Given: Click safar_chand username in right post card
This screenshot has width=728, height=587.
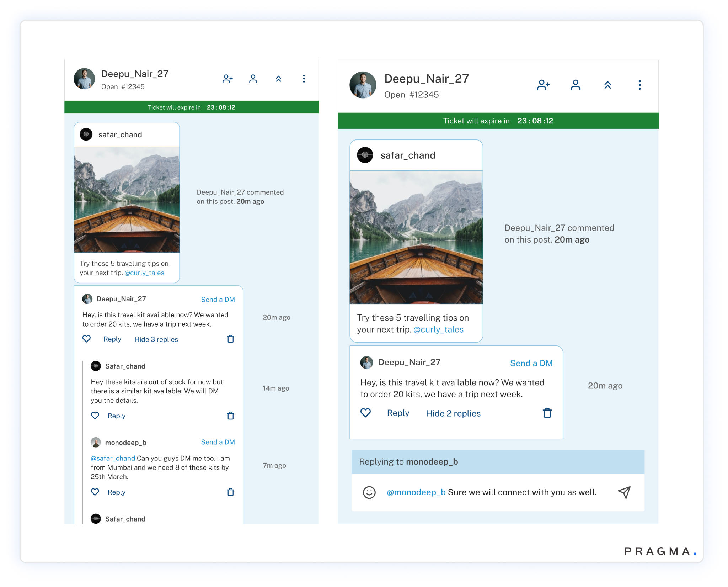Looking at the screenshot, I should point(408,155).
